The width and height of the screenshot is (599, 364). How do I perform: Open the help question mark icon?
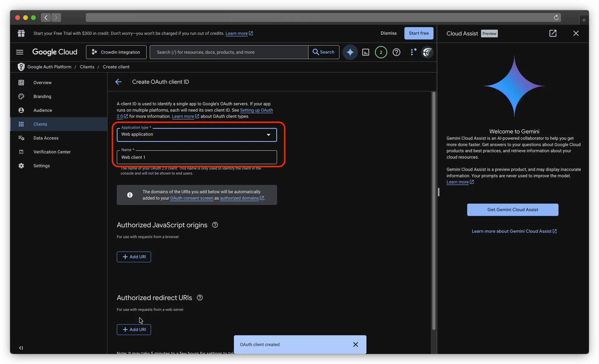click(396, 52)
